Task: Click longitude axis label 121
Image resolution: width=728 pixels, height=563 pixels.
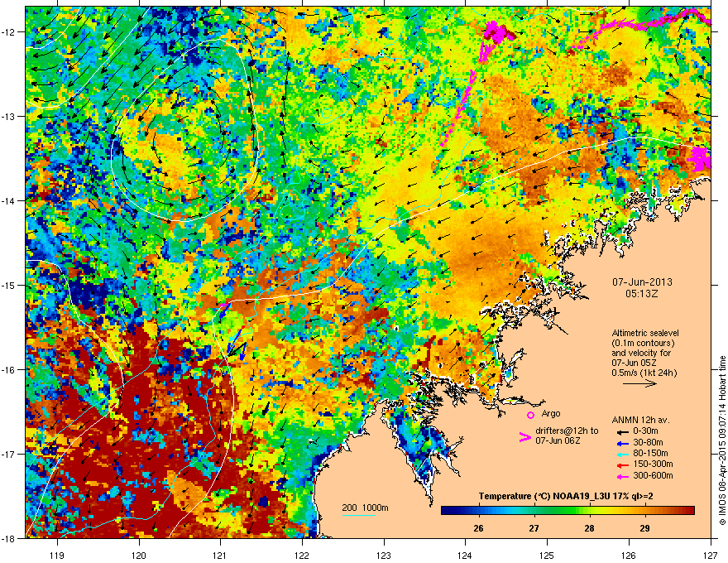Action: [x=221, y=555]
